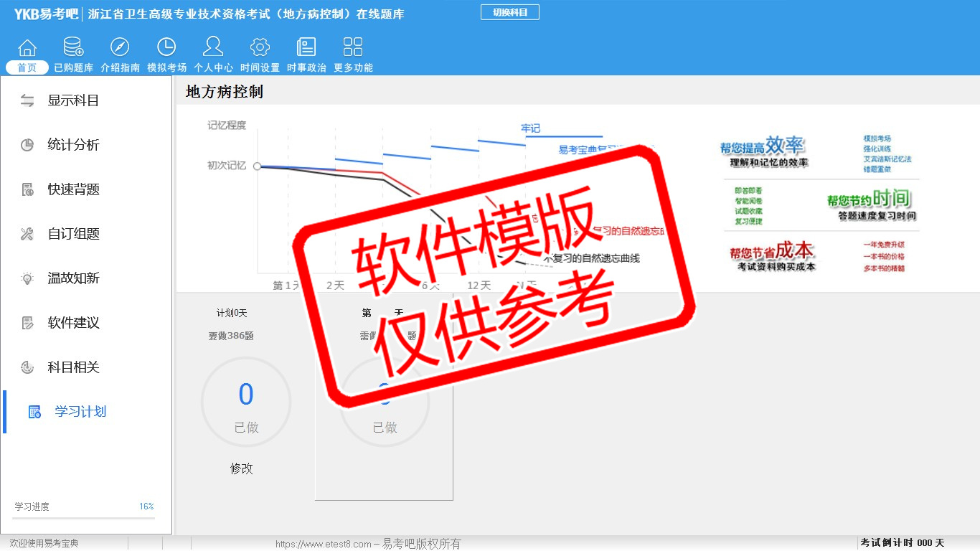Image resolution: width=980 pixels, height=551 pixels.
Task: Open the 模拟考场 clock icon
Action: [x=166, y=47]
